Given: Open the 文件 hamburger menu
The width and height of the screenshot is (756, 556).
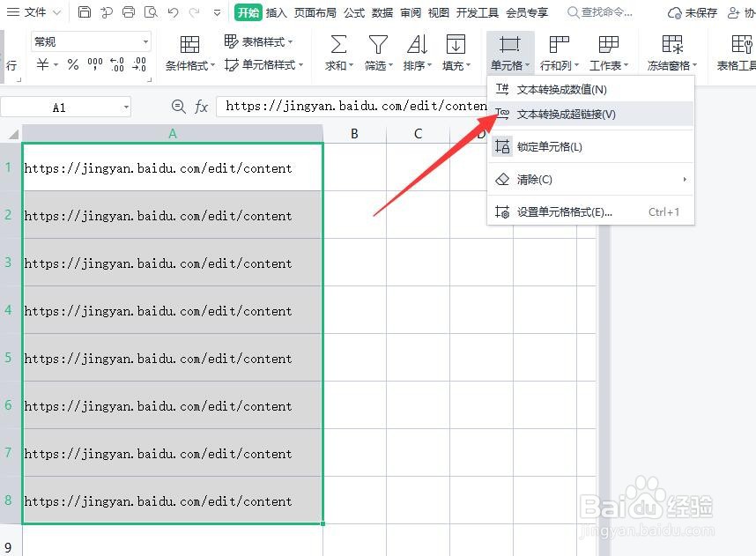Looking at the screenshot, I should pyautogui.click(x=33, y=12).
